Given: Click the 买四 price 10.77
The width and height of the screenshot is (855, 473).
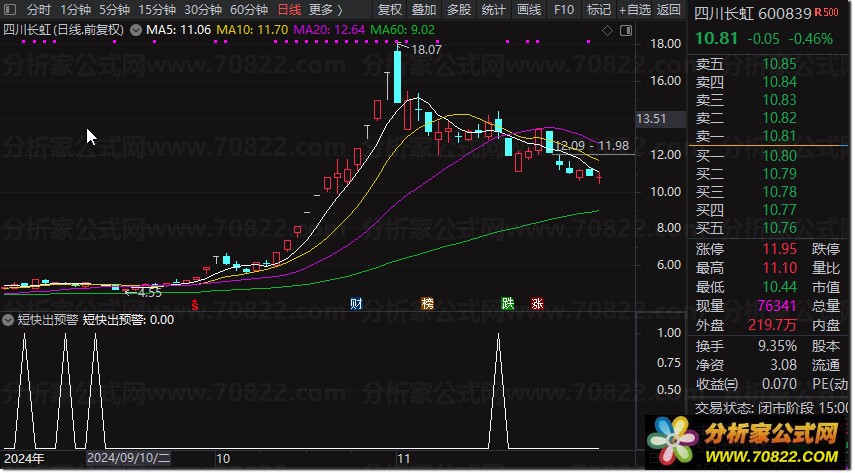Looking at the screenshot, I should click(x=779, y=210).
